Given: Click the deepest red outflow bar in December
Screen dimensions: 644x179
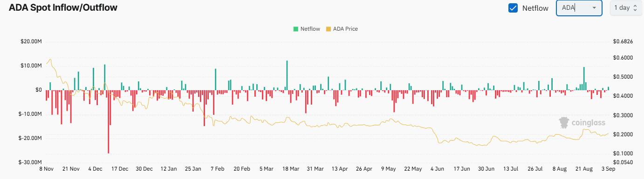Looking at the screenshot, I should (x=109, y=121).
